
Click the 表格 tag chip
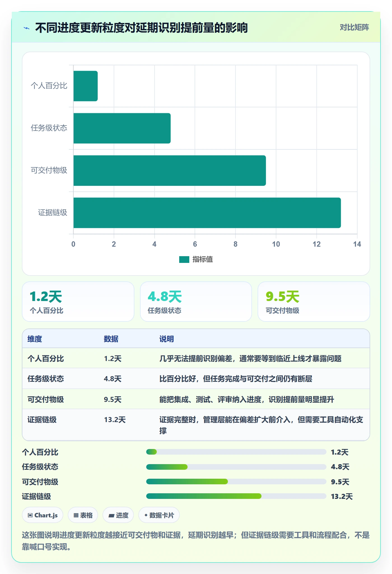point(83,515)
